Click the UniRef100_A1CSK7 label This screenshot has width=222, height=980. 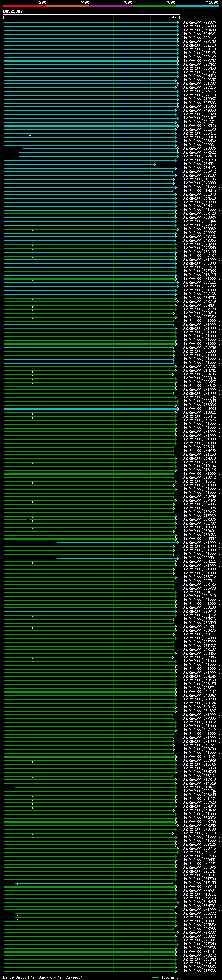[x=199, y=481]
